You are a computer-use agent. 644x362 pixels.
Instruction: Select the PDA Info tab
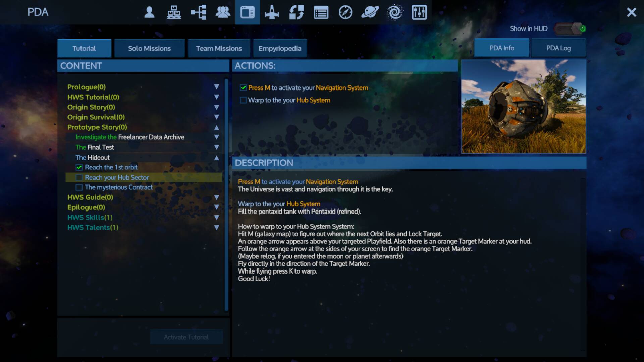coord(501,48)
